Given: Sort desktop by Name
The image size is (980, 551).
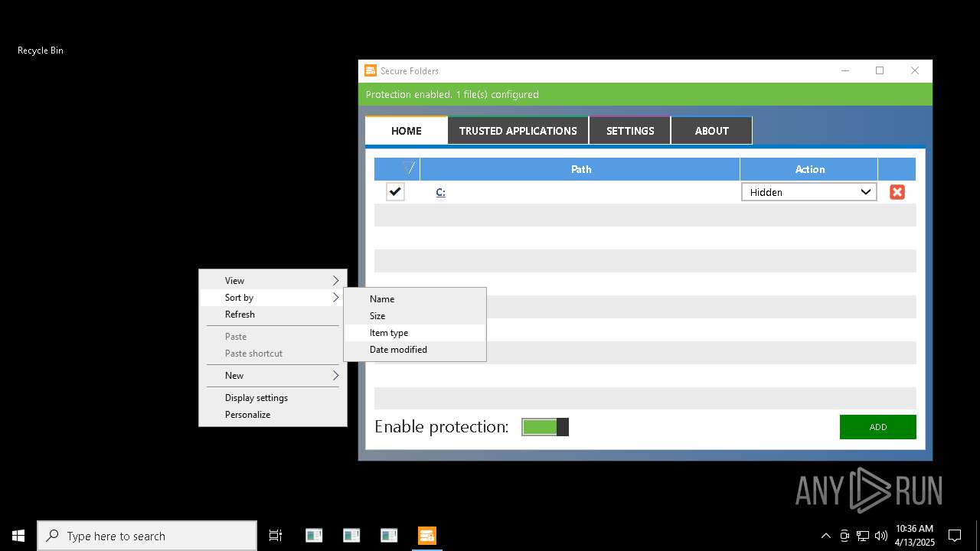Looking at the screenshot, I should coord(415,299).
